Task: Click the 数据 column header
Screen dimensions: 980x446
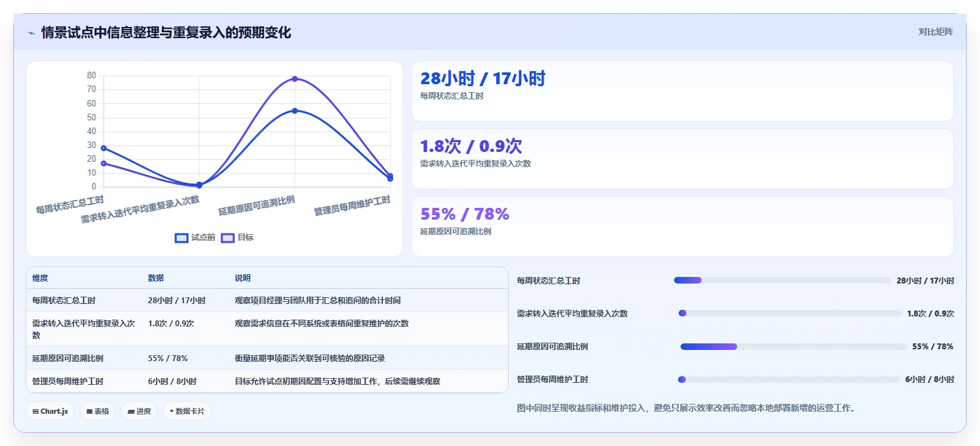Action: (156, 278)
